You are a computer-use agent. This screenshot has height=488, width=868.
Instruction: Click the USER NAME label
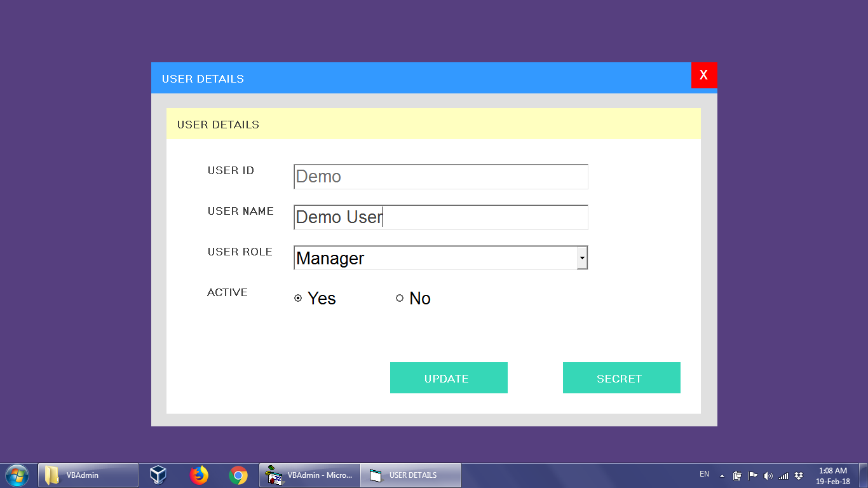coord(240,211)
